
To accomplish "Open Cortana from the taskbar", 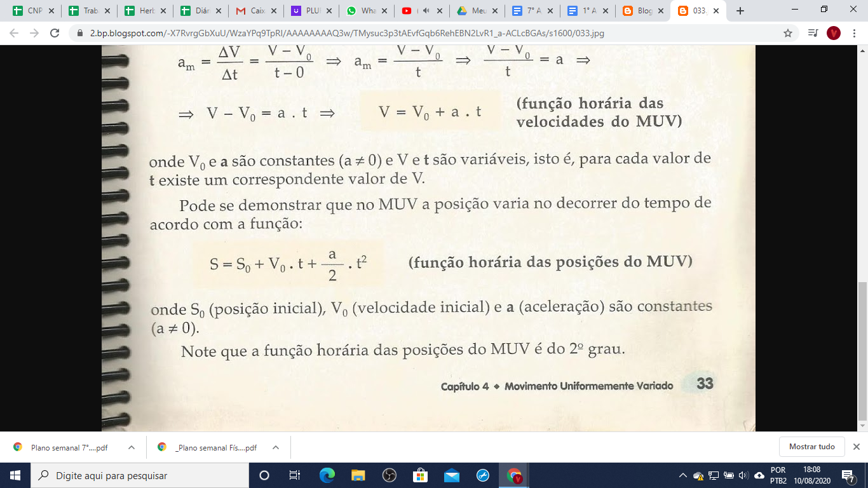I will coord(264,475).
